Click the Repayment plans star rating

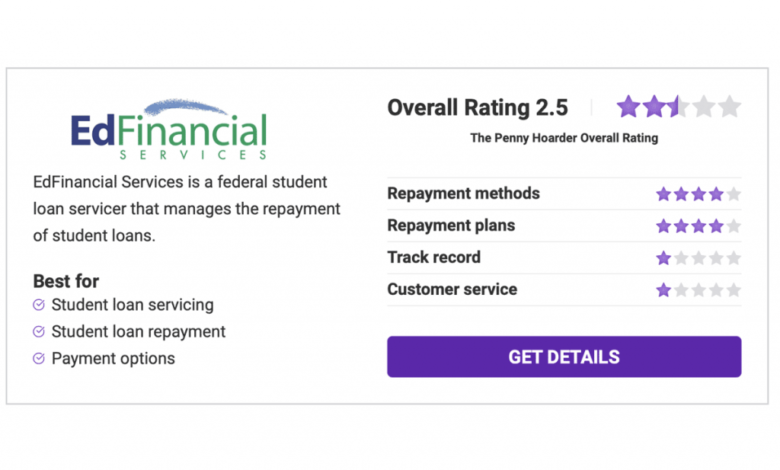click(698, 226)
